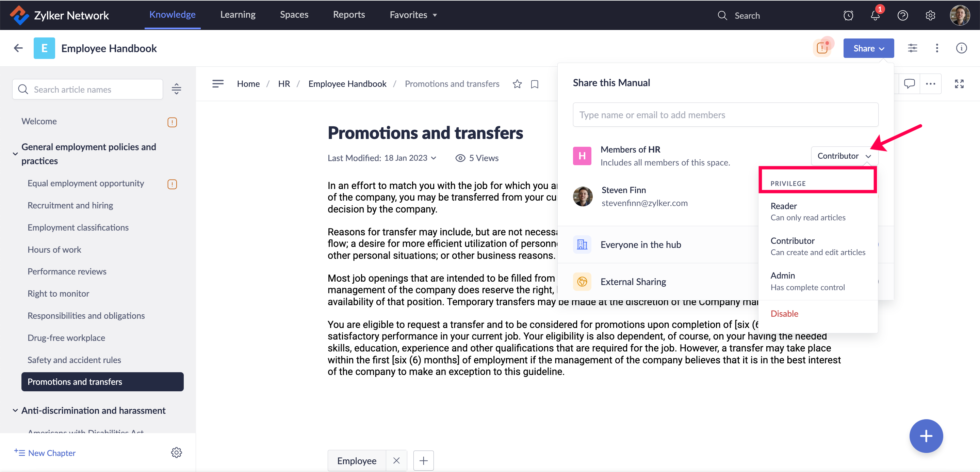Click the External Sharing globe icon
The image size is (980, 472).
(582, 282)
